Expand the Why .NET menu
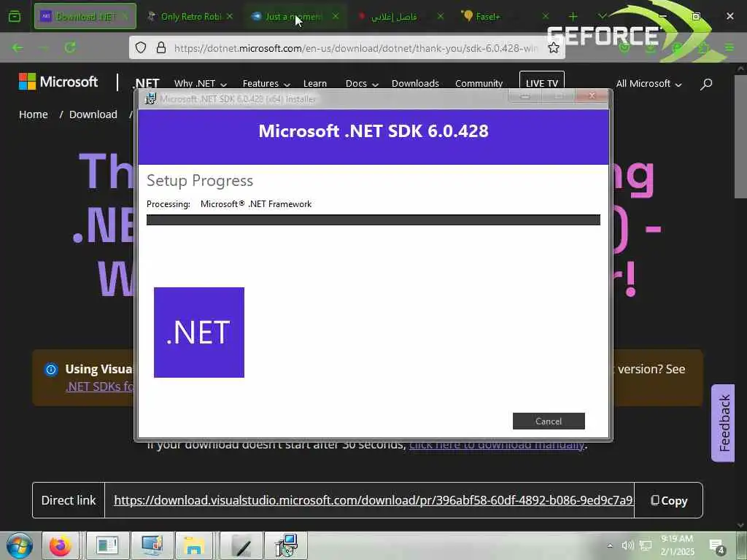This screenshot has width=747, height=560. pyautogui.click(x=200, y=84)
